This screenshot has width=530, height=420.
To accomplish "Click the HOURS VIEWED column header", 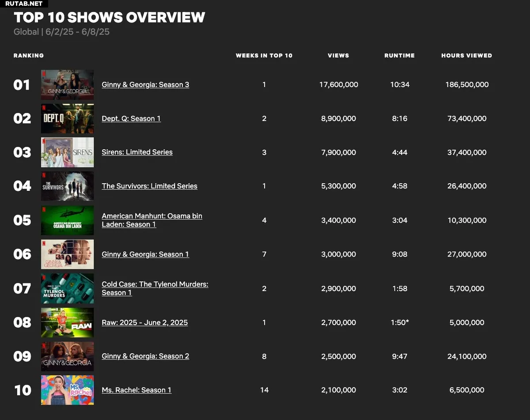I will click(x=467, y=56).
